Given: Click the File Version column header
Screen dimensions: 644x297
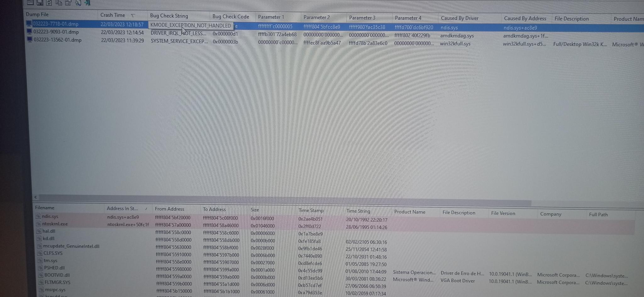Looking at the screenshot, I should (x=503, y=213).
